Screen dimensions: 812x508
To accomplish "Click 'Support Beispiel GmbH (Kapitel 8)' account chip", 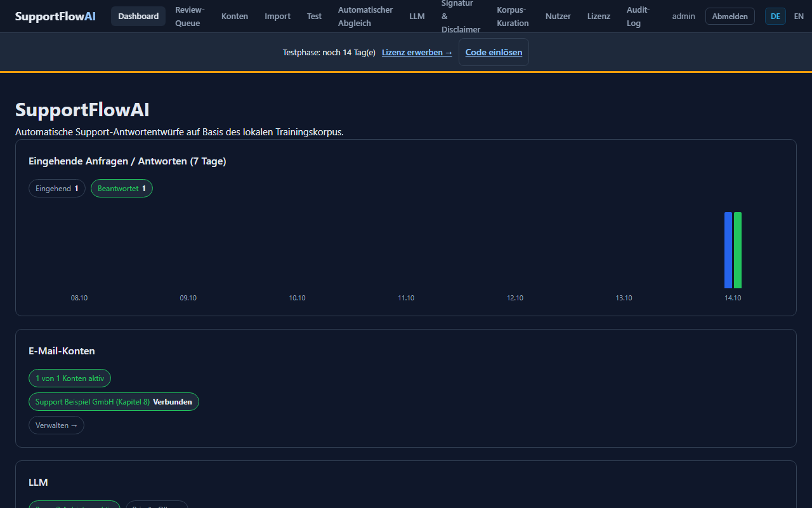I will pyautogui.click(x=114, y=402).
